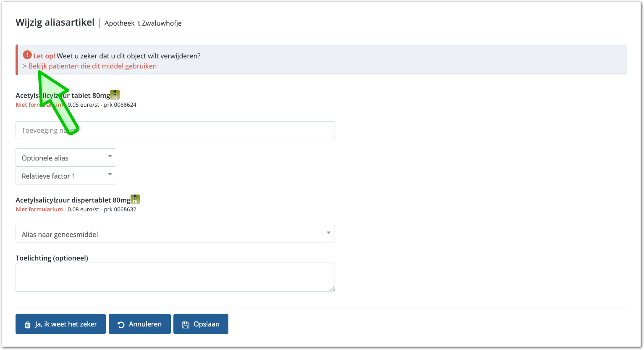Screen dimensions: 644x350
Task: Click the trash can icon to confirm deletion
Action: click(28, 324)
